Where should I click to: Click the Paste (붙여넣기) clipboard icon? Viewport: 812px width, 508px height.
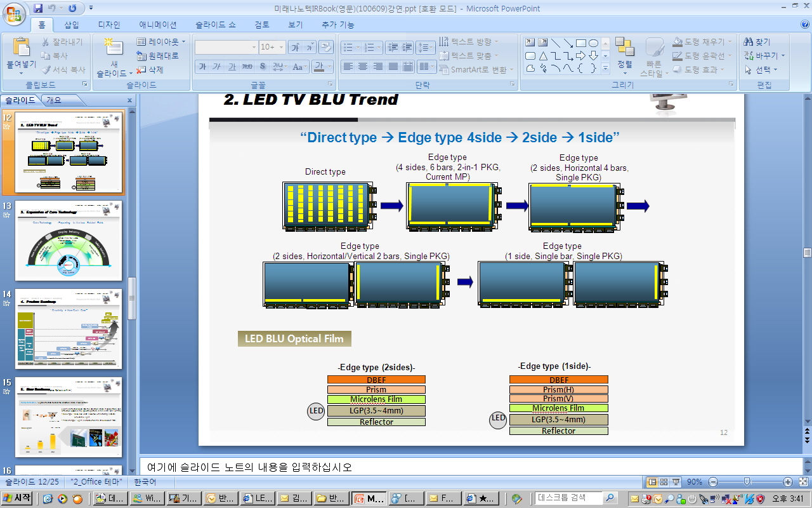tap(21, 48)
